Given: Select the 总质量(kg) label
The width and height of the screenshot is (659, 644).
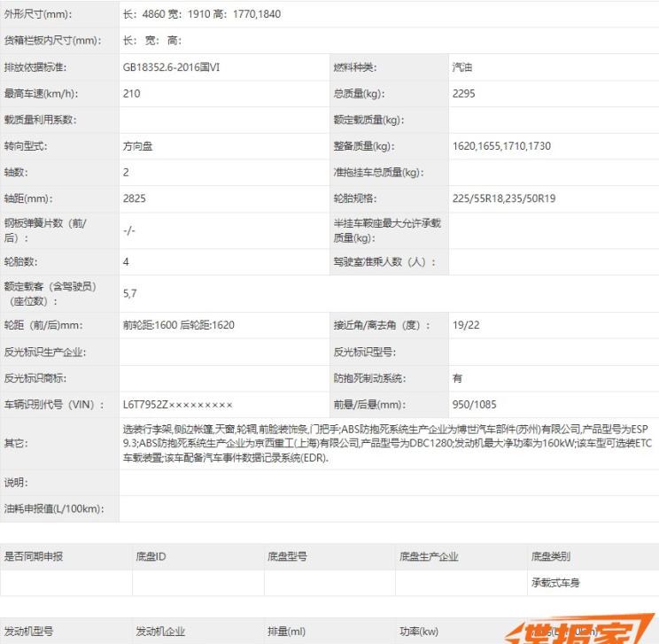Looking at the screenshot, I should click(359, 94).
